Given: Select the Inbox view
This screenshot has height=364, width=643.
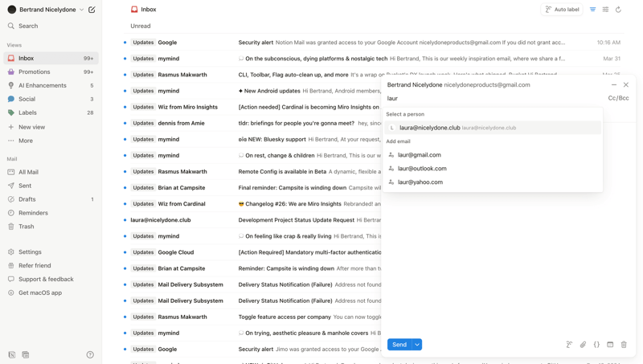Looking at the screenshot, I should point(51,58).
